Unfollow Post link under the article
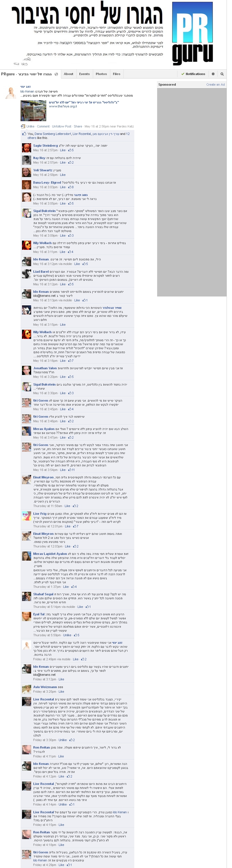The width and height of the screenshot is (232, 868). coord(61,126)
